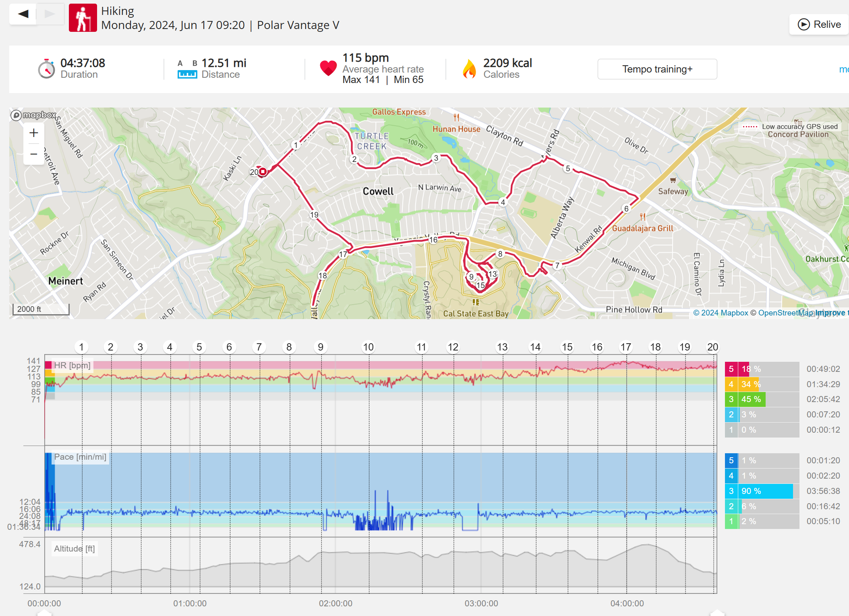The height and width of the screenshot is (616, 849).
Task: Click the previous training back arrow
Action: tap(23, 14)
